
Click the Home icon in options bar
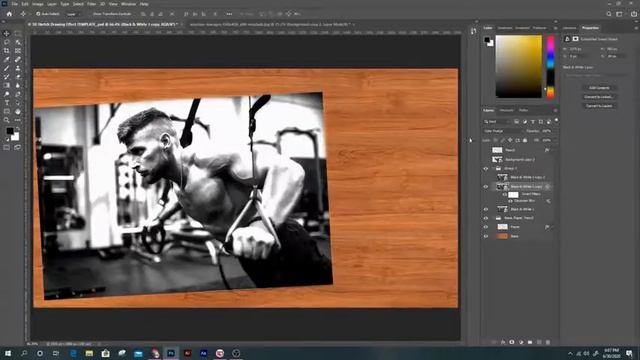point(9,14)
